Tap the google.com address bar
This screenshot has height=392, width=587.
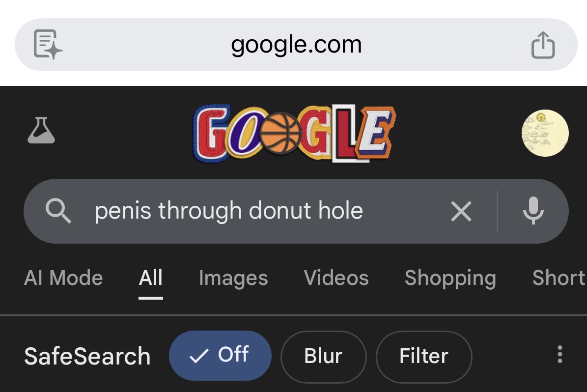(x=296, y=45)
